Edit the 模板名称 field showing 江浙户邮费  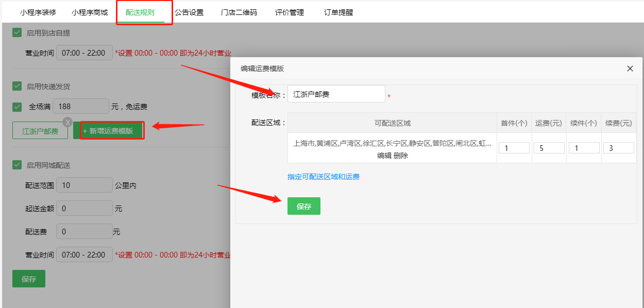[336, 93]
